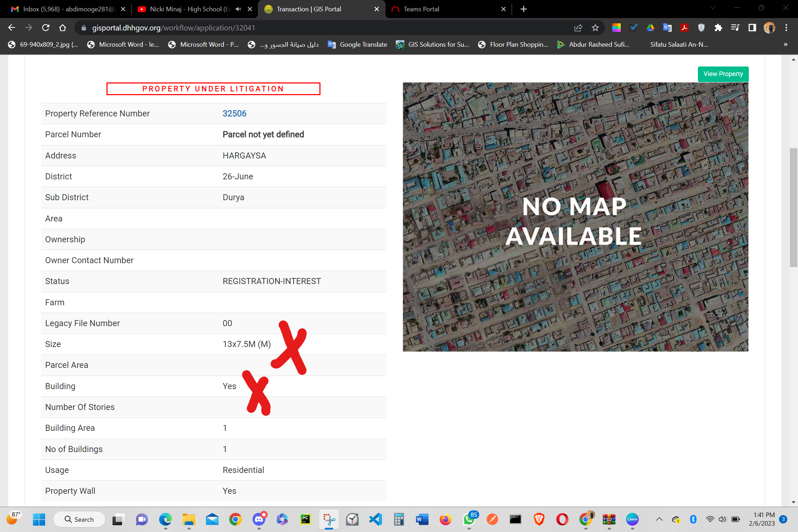Viewport: 798px width, 532px height.
Task: Show hidden system tray icons
Action: pos(659,519)
